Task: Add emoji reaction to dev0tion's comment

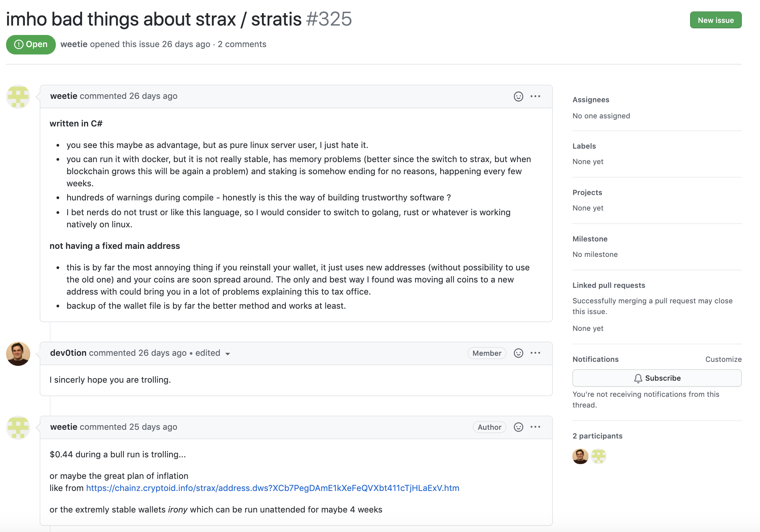Action: click(x=518, y=353)
